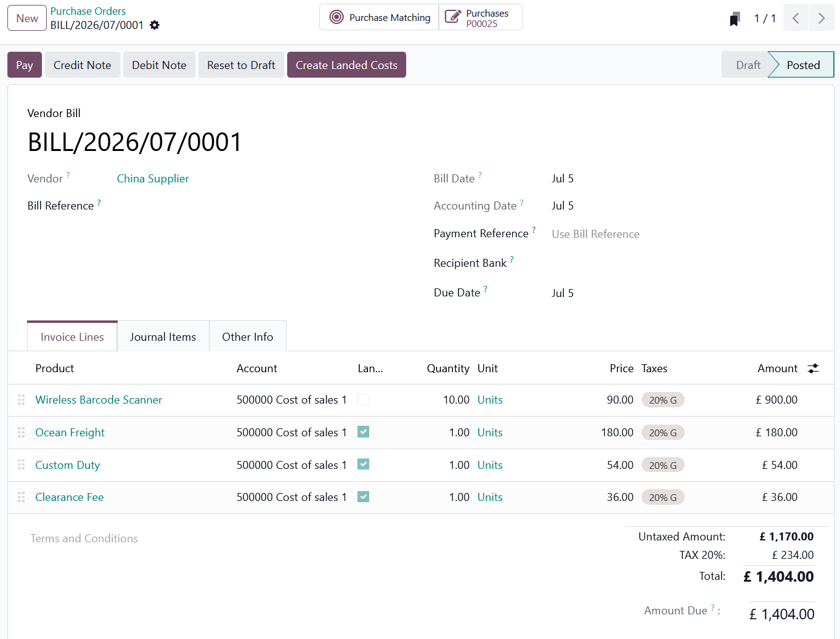Click Create Landed Costs button
This screenshot has width=840, height=639.
(x=346, y=65)
